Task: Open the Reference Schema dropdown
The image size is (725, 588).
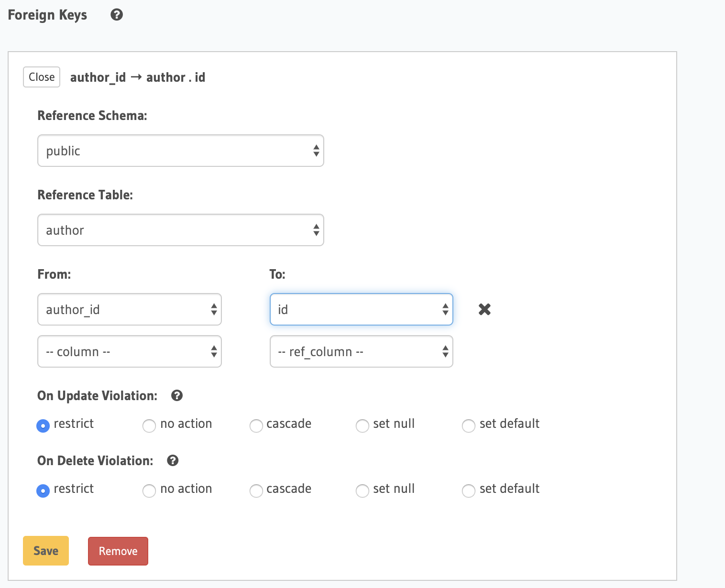Action: coord(180,151)
